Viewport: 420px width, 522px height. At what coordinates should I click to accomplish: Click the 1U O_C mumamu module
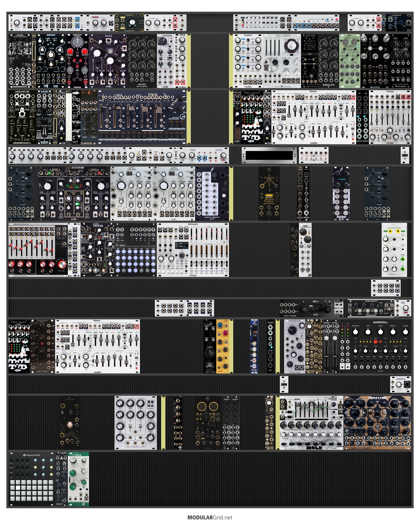[x=312, y=308]
